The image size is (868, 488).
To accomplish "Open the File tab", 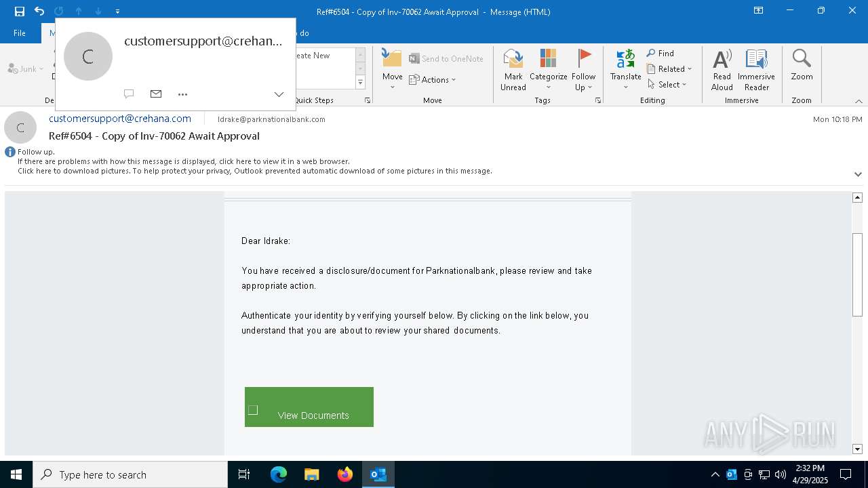I will click(x=20, y=33).
